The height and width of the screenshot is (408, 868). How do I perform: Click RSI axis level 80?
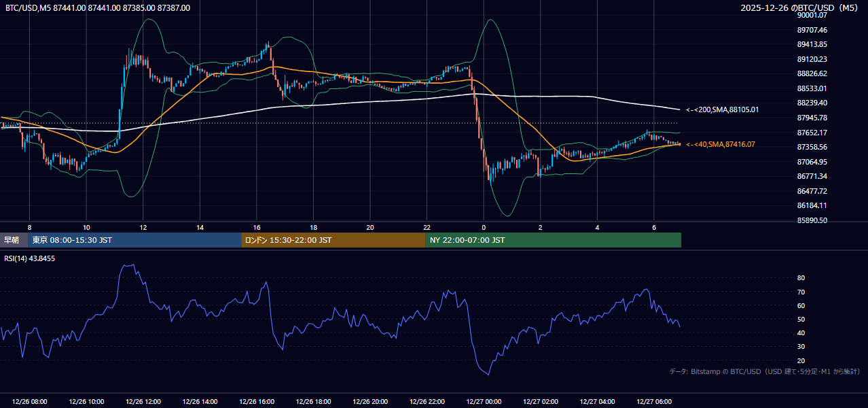801,278
